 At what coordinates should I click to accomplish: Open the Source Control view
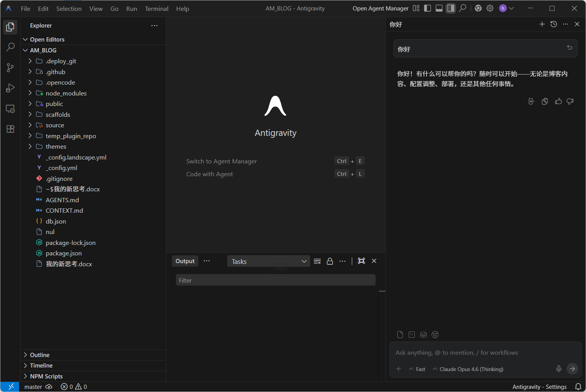pos(10,68)
